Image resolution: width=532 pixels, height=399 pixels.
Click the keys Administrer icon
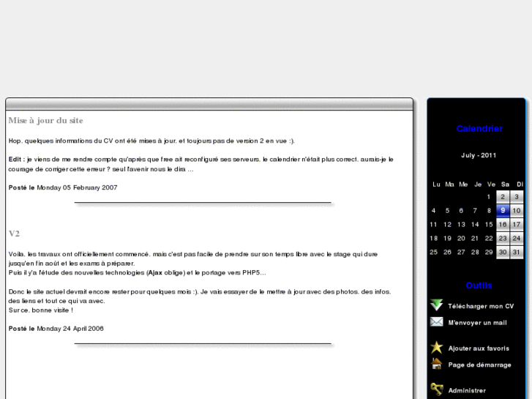(436, 389)
